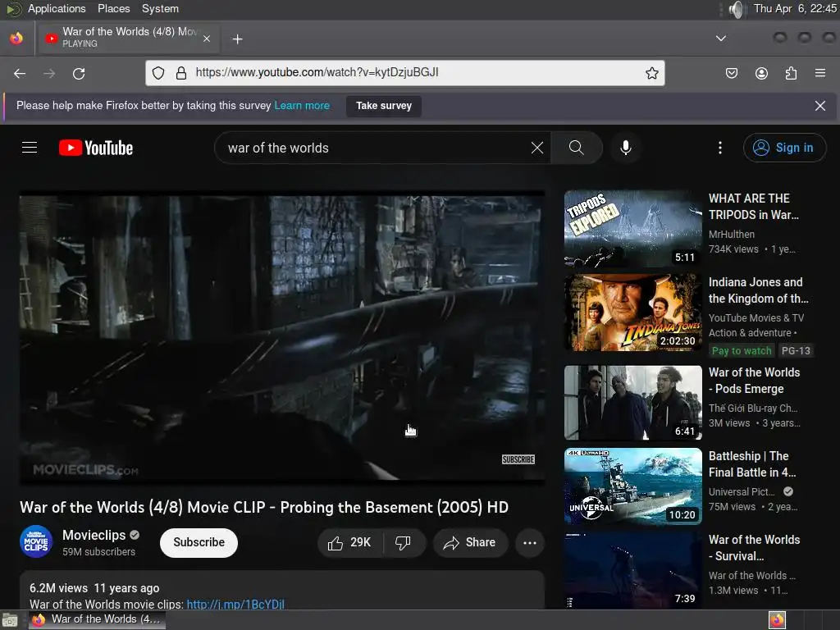
Task: Click the Pay to watch badge
Action: 742,351
